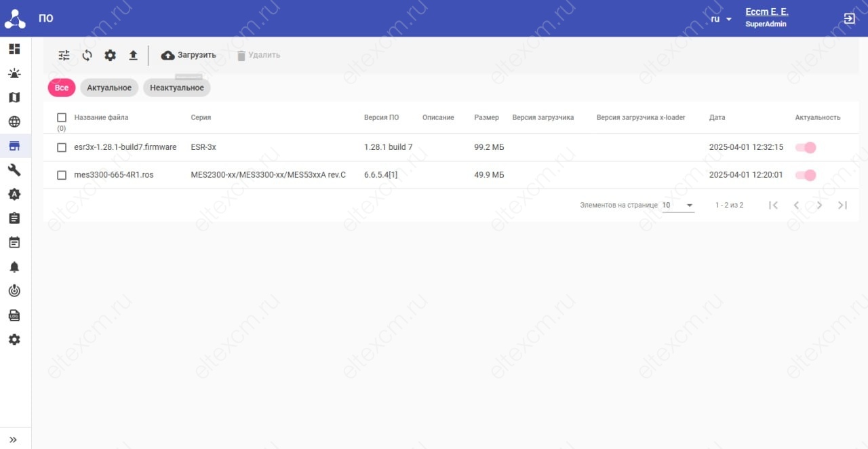Toggle Актуальность switch for ESR-3x firmware

coord(806,147)
